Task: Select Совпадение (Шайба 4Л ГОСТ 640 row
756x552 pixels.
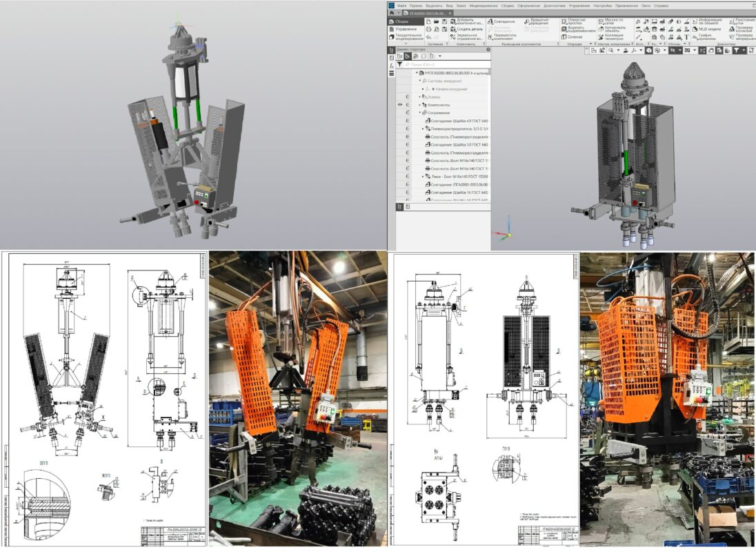Action: click(456, 121)
